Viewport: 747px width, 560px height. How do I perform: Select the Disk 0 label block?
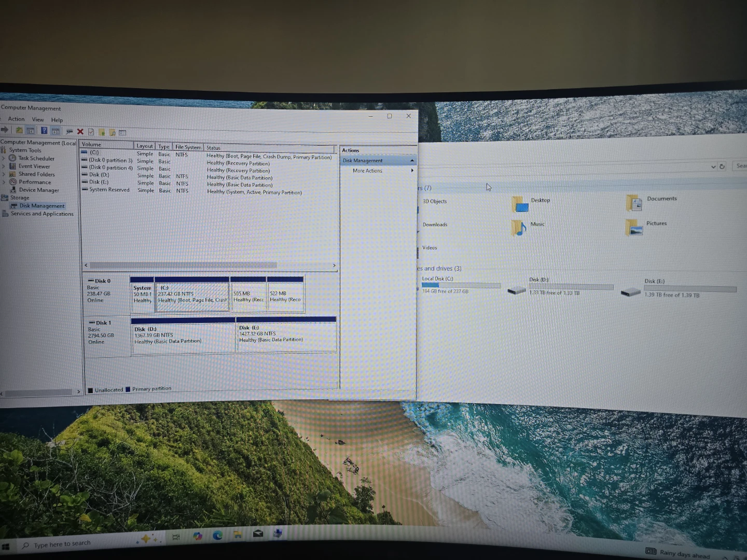pos(106,293)
